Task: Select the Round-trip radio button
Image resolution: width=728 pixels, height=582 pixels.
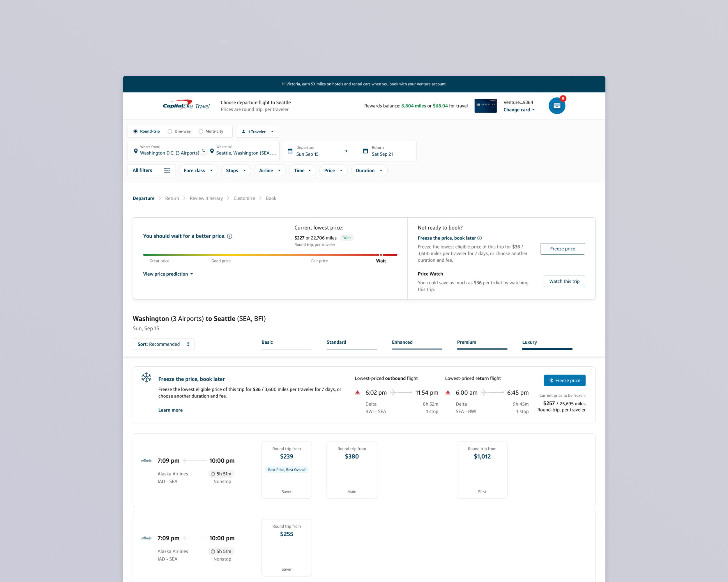Action: coord(135,131)
